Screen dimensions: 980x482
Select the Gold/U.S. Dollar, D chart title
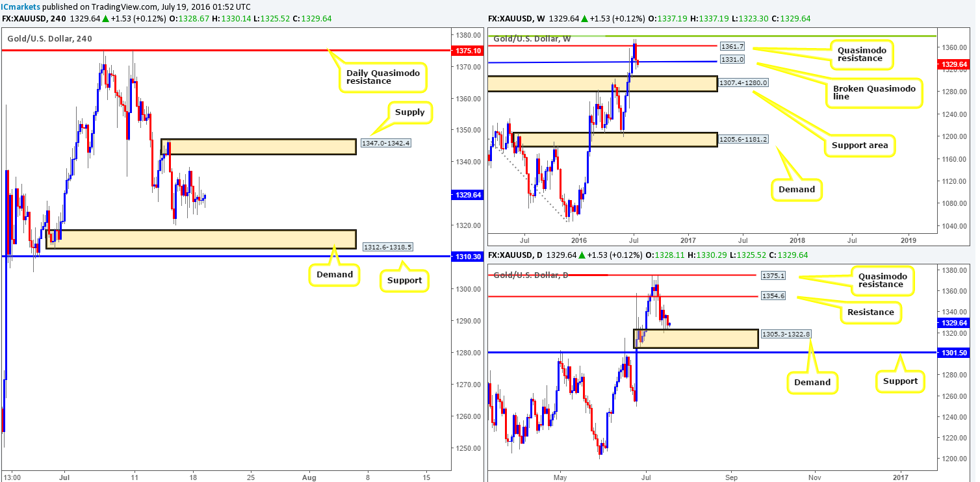(x=532, y=275)
